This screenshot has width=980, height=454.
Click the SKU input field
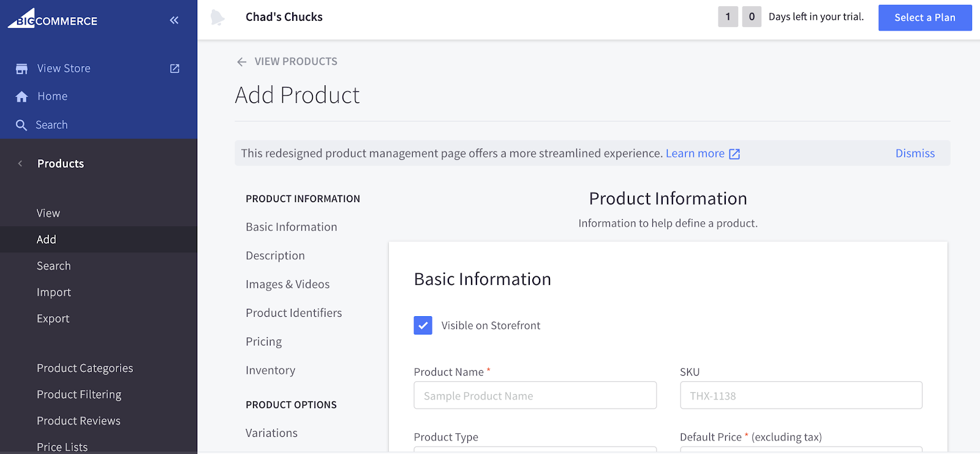(x=801, y=396)
